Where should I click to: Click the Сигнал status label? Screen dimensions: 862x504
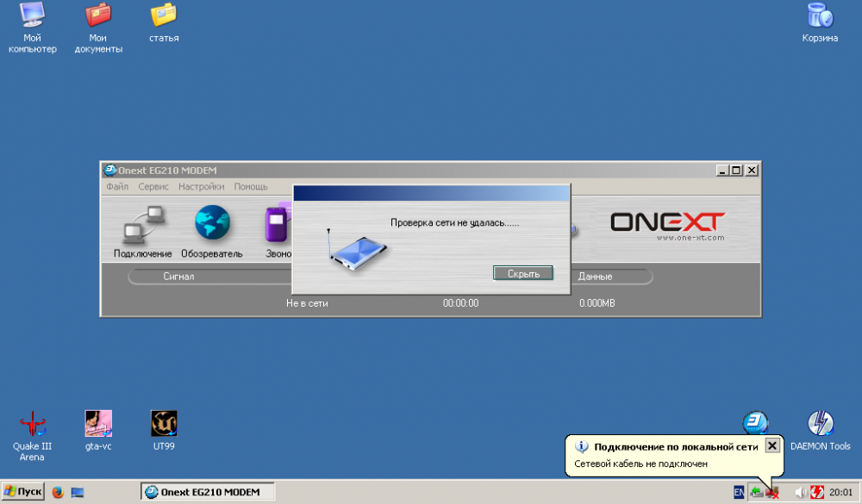pyautogui.click(x=178, y=277)
